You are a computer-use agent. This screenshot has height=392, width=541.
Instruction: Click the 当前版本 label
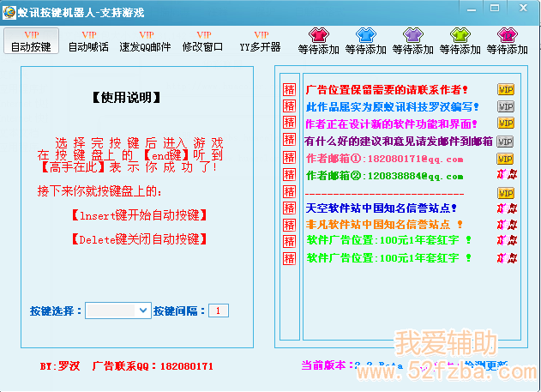(327, 365)
